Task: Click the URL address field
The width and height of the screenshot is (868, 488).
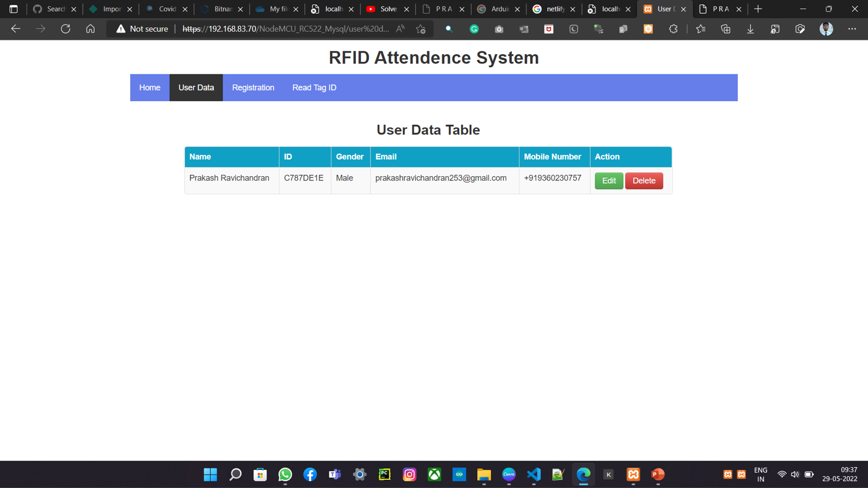Action: point(285,29)
